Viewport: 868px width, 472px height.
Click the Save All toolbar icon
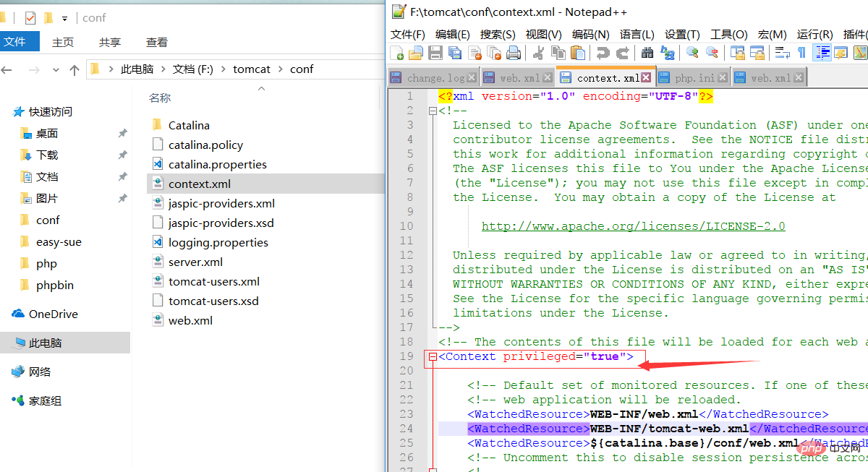455,52
